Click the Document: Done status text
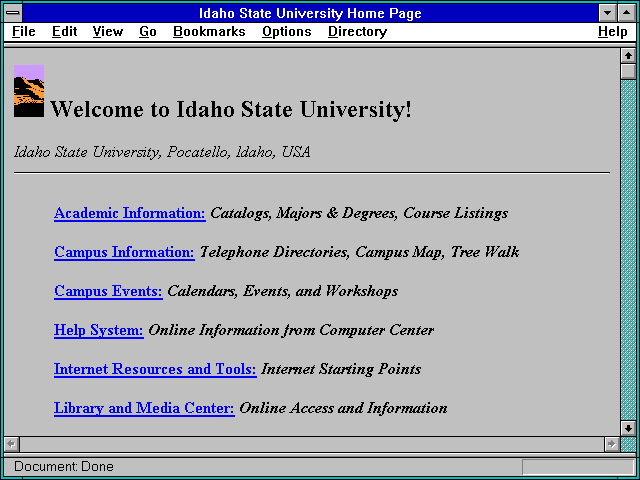The image size is (640, 480). 64,467
